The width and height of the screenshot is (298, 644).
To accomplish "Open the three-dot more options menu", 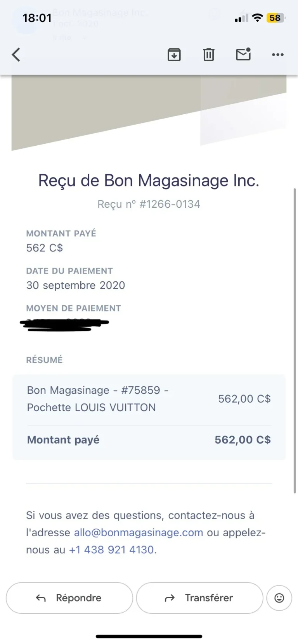I will (278, 55).
